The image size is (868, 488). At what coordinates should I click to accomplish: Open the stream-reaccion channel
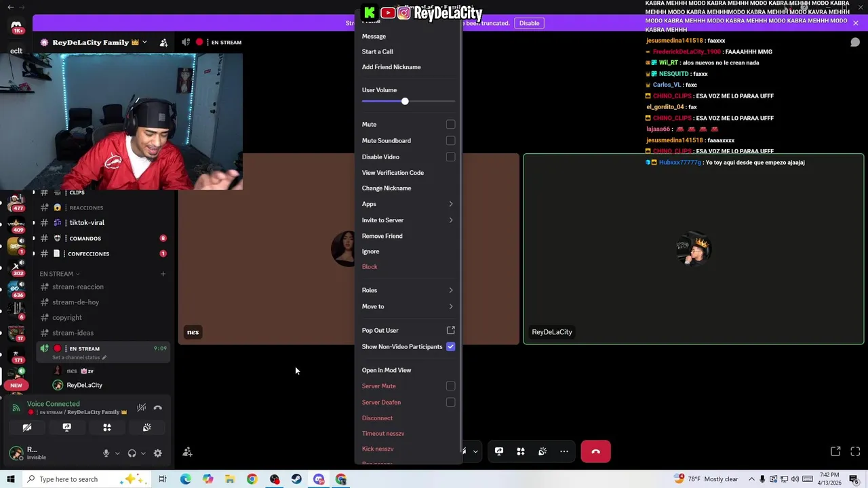(x=78, y=287)
